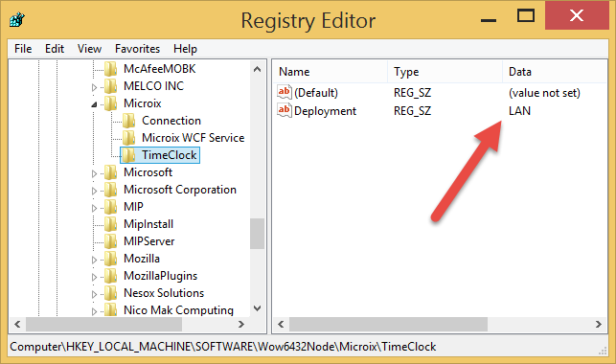Click the Connection folder icon

[128, 121]
